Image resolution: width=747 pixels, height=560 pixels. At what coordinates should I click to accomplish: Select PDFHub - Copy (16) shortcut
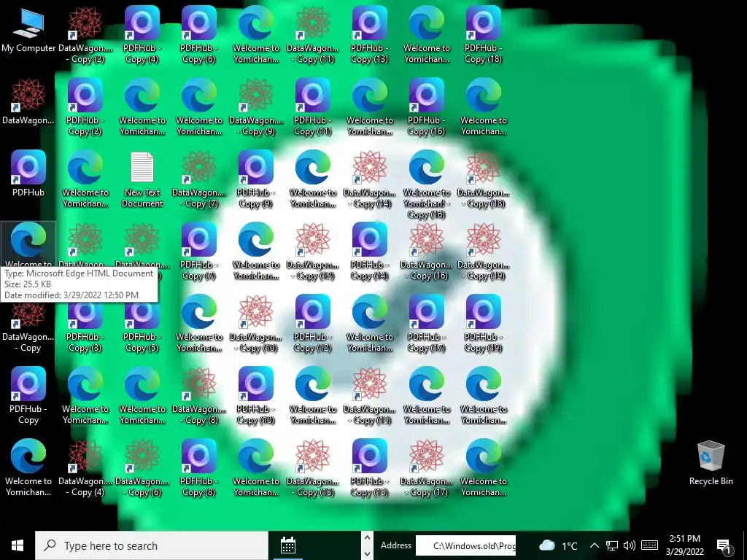click(426, 108)
